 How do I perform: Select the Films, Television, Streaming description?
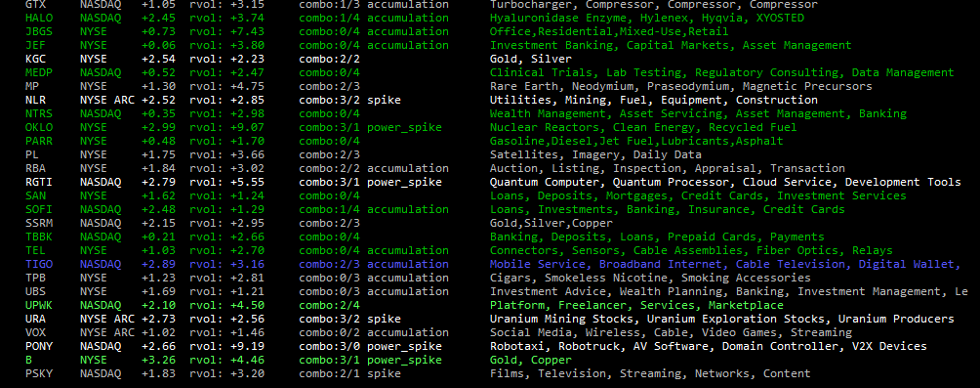(x=650, y=374)
